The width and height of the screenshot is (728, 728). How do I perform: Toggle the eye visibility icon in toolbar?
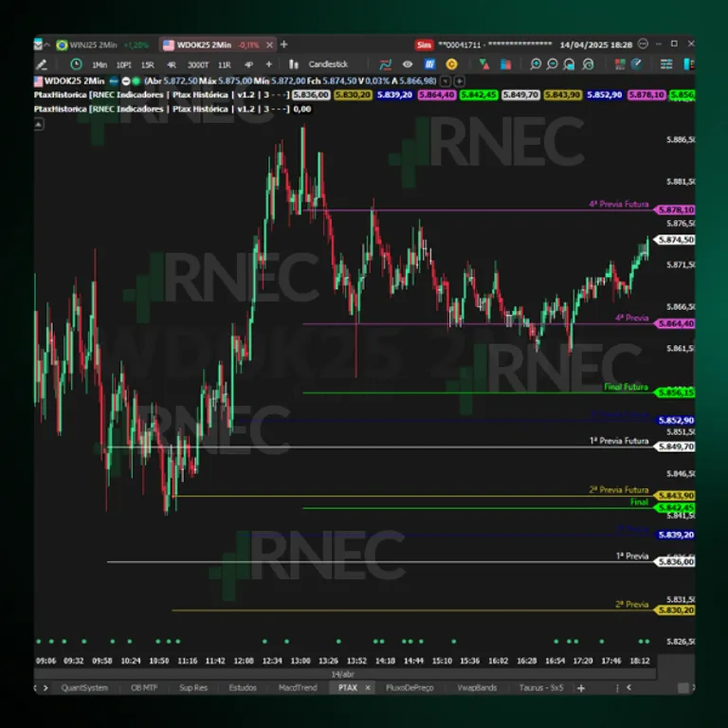[407, 64]
